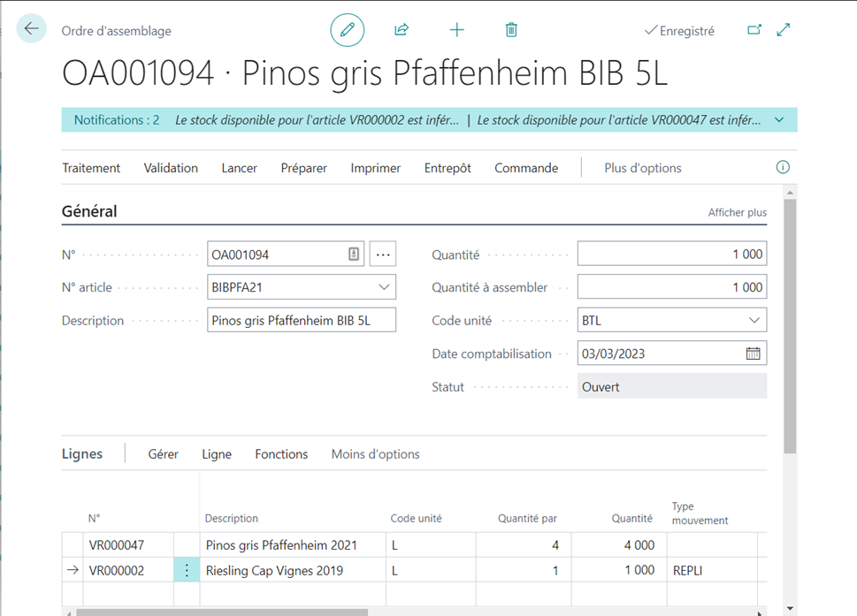Image resolution: width=857 pixels, height=616 pixels.
Task: Click second notification about VR000047
Action: tap(619, 120)
